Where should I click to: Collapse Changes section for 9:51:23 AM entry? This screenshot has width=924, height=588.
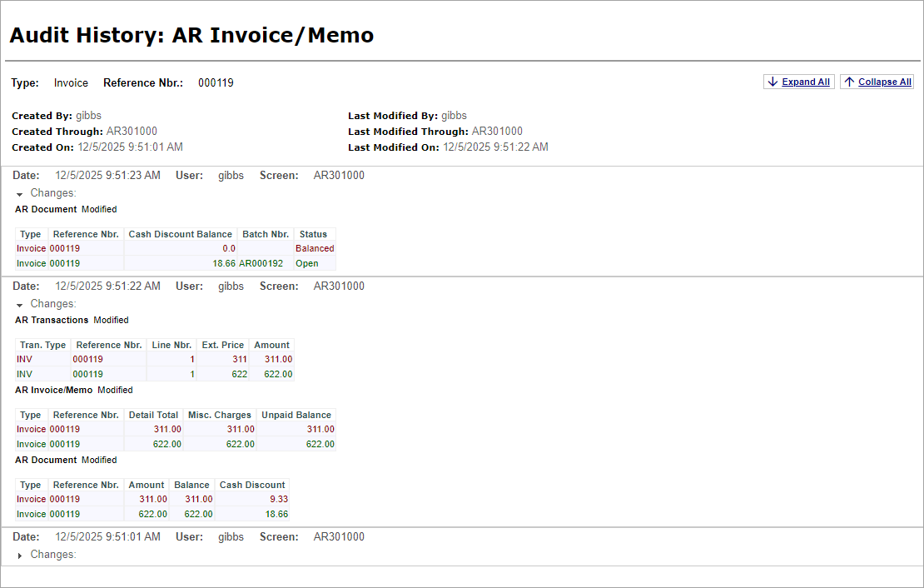click(x=20, y=194)
